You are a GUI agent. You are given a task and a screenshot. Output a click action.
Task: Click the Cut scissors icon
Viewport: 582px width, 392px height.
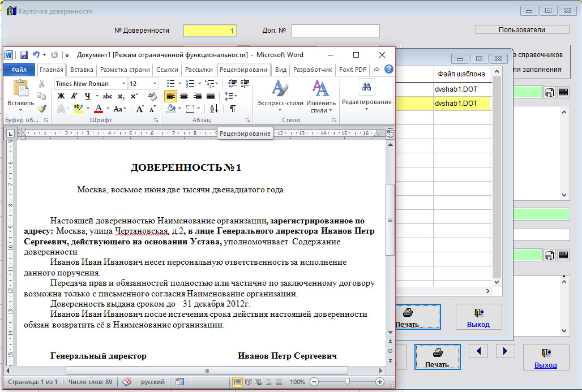(x=41, y=84)
